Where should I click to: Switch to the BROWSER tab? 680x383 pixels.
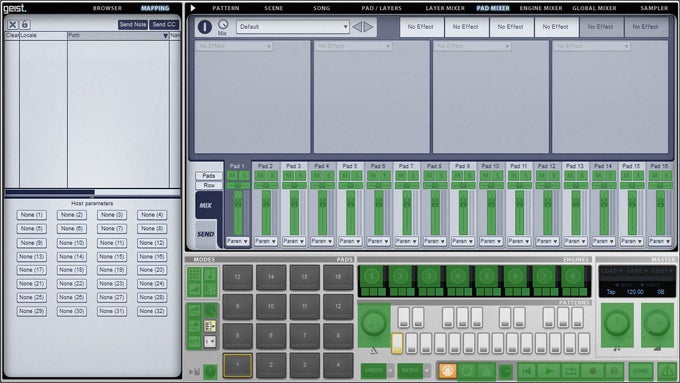coord(107,8)
